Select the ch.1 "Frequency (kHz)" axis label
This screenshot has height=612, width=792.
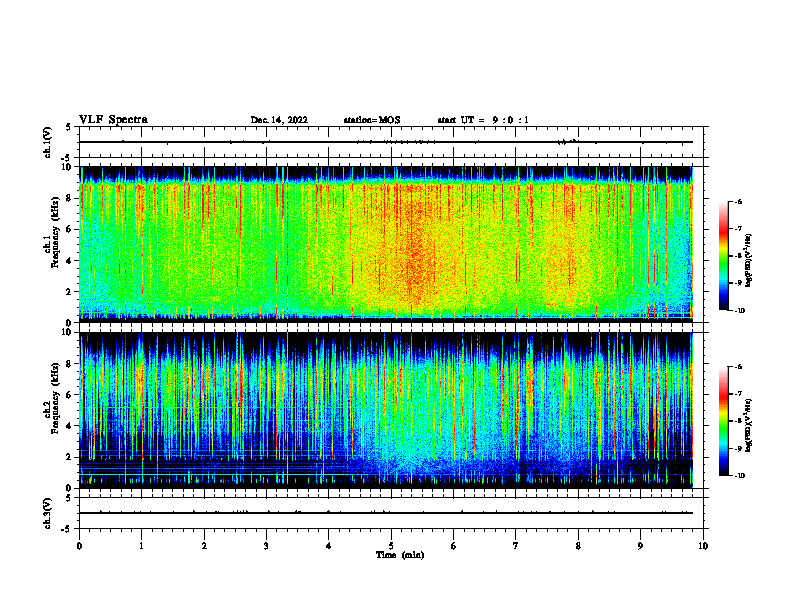pos(56,232)
